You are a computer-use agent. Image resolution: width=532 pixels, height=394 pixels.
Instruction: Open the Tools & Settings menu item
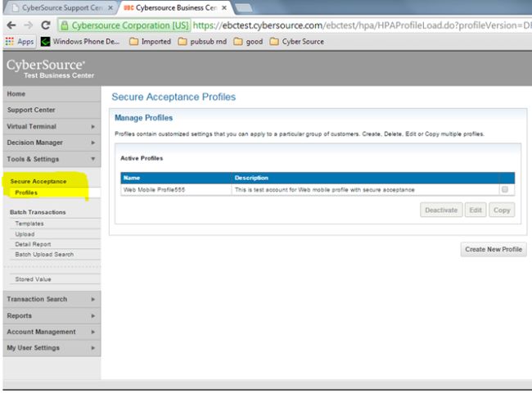[52, 159]
